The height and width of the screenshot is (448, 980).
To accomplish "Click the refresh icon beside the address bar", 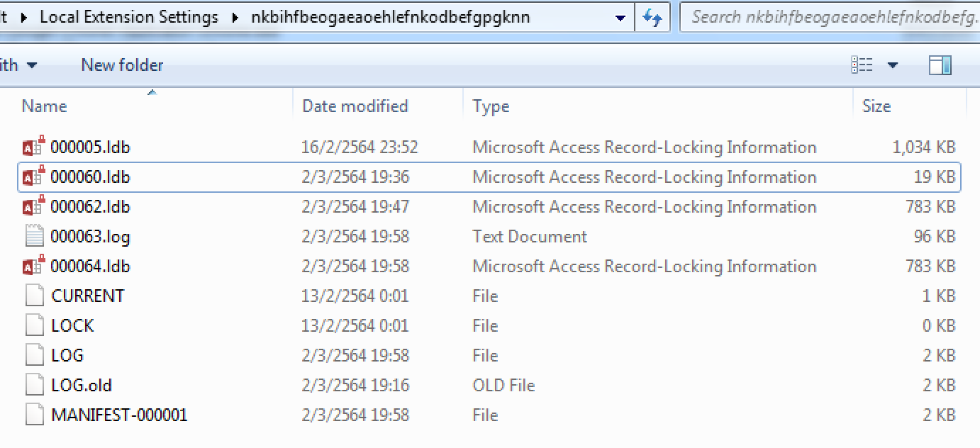I will pyautogui.click(x=653, y=17).
